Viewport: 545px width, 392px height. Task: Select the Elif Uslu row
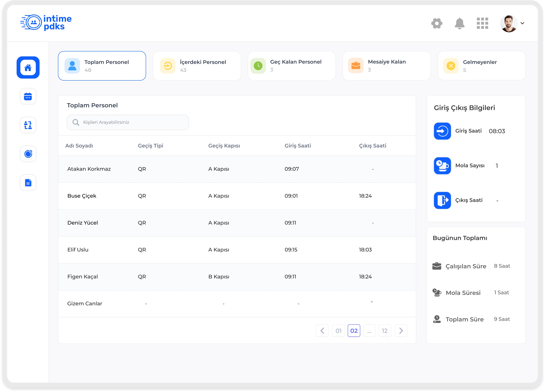(237, 250)
